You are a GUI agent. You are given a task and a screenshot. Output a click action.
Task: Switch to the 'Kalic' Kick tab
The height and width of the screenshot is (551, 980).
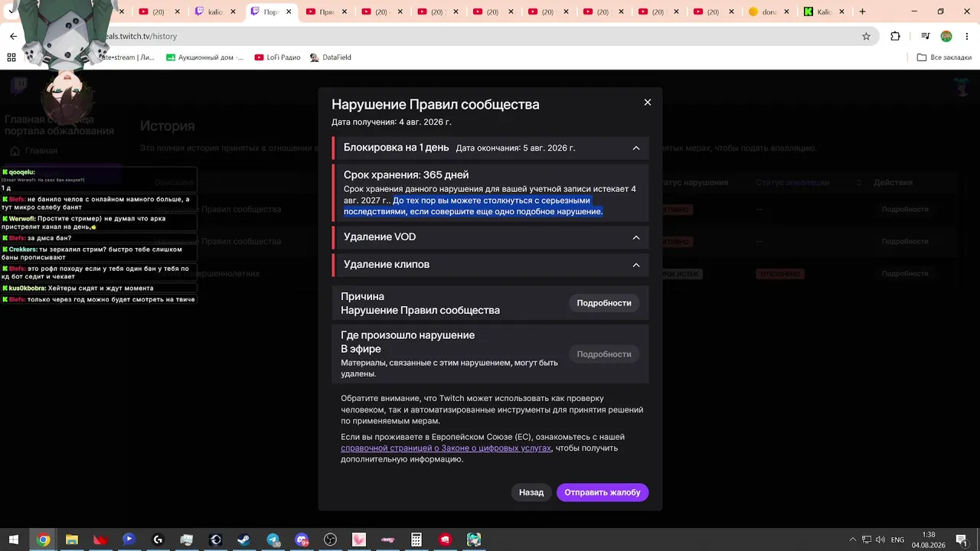[x=822, y=11]
